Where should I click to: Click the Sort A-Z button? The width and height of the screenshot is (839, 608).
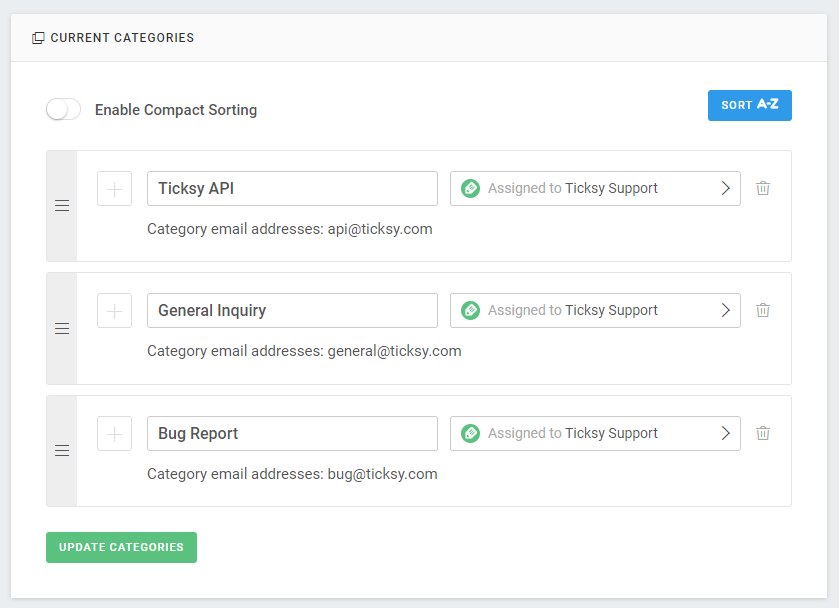click(x=750, y=105)
